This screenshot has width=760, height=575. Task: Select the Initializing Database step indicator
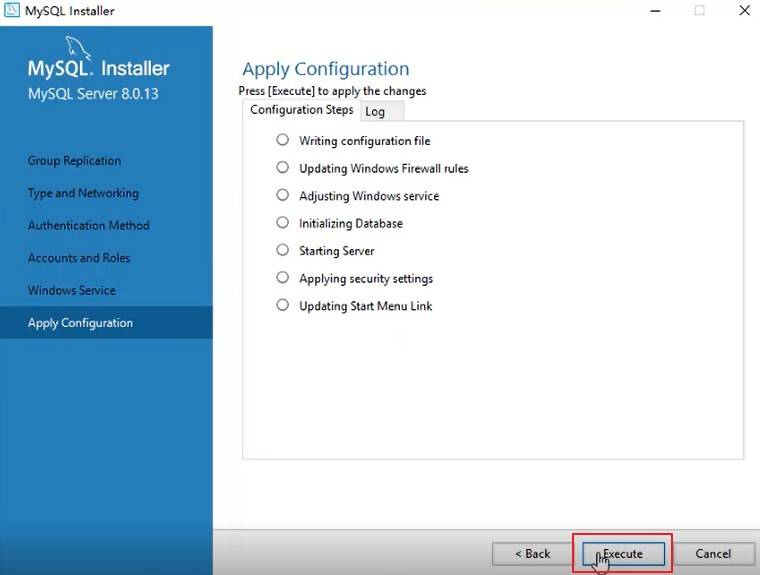pyautogui.click(x=283, y=223)
